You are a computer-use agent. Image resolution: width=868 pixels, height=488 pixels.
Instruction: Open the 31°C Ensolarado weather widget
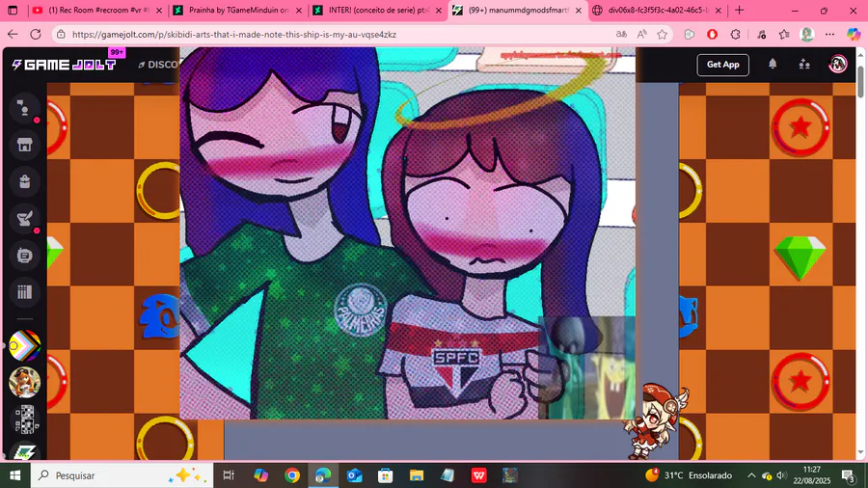point(689,475)
